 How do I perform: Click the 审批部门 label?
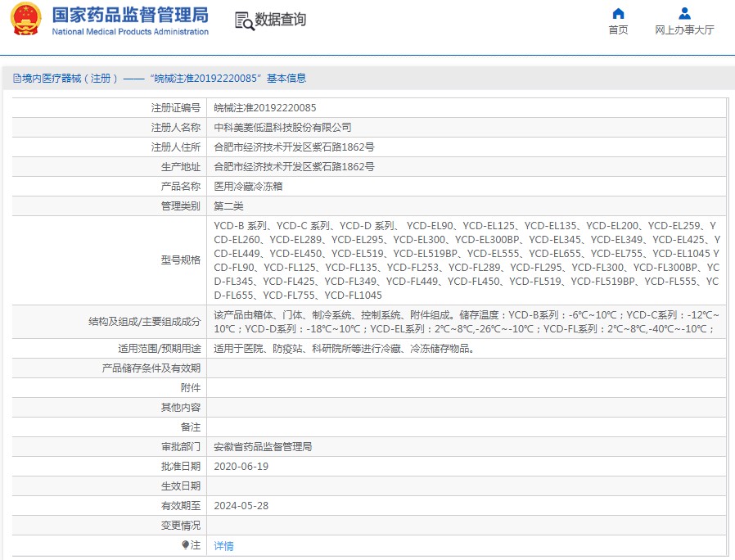(181, 448)
